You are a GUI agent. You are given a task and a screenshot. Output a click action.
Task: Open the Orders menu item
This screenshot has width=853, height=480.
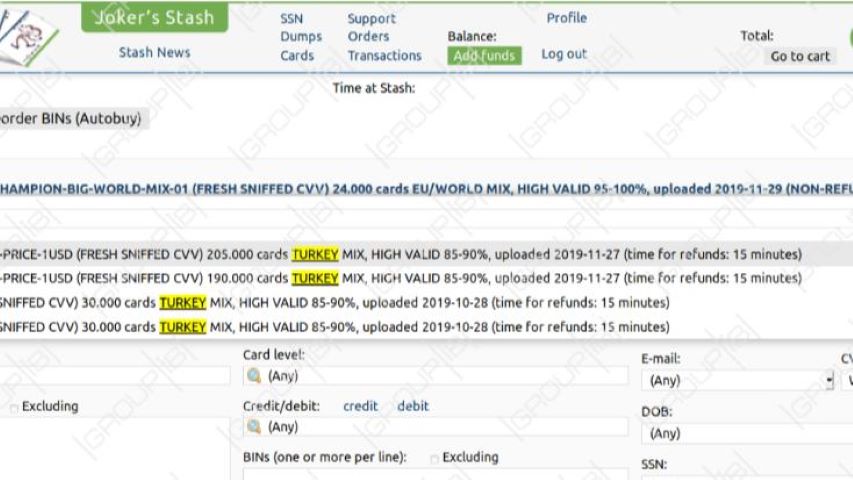point(368,36)
